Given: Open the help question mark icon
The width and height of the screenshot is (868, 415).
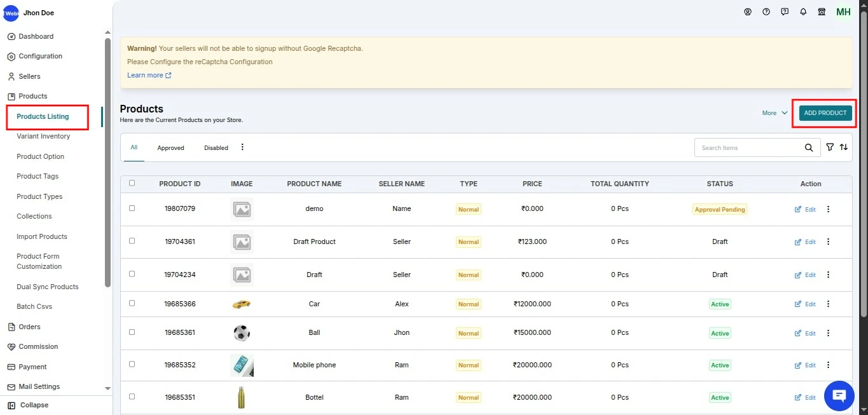Looking at the screenshot, I should click(x=766, y=11).
